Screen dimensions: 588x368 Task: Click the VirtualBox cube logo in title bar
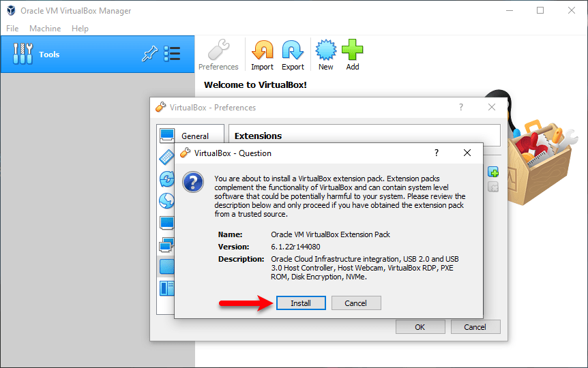coord(11,10)
